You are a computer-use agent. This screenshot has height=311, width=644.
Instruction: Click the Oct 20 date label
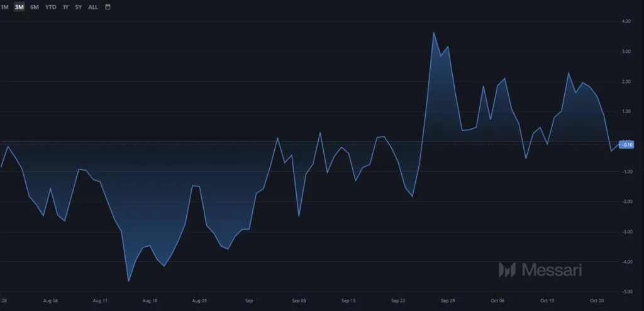[597, 301]
